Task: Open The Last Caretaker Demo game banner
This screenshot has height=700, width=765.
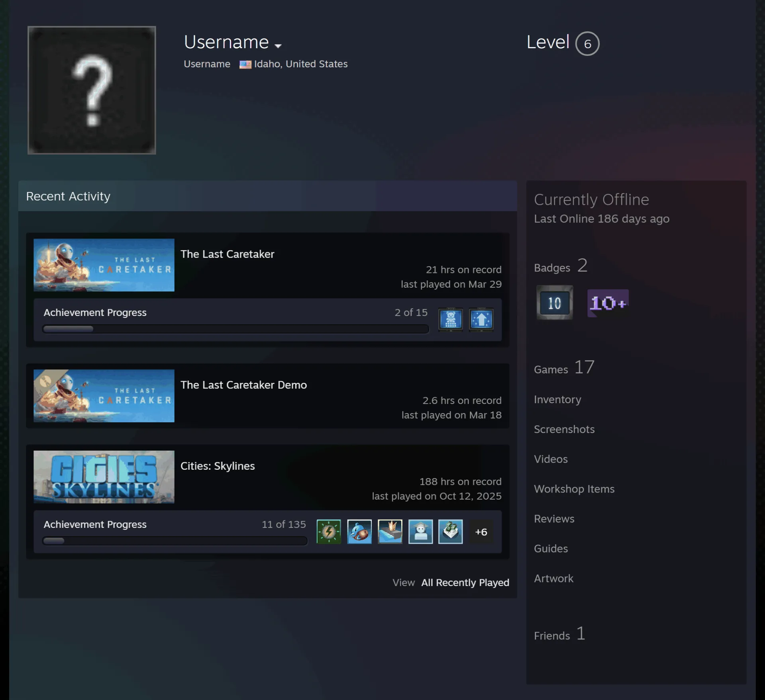Action: click(104, 396)
